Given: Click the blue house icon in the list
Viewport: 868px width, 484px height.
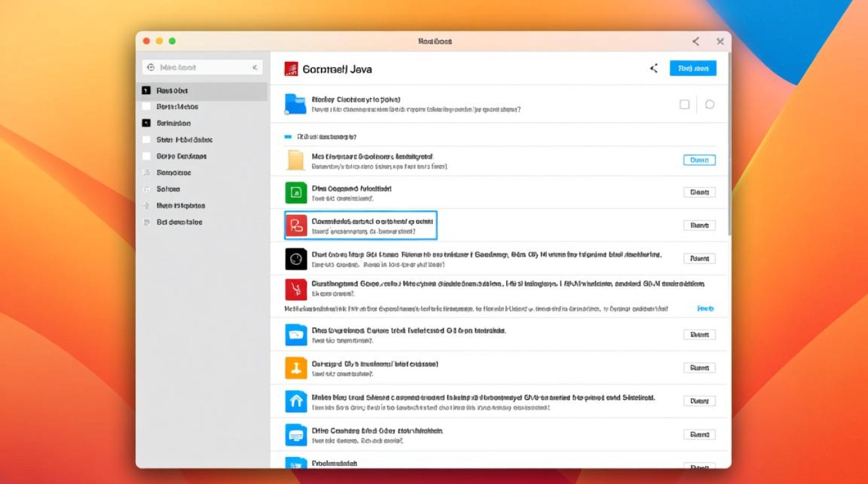Looking at the screenshot, I should click(295, 401).
